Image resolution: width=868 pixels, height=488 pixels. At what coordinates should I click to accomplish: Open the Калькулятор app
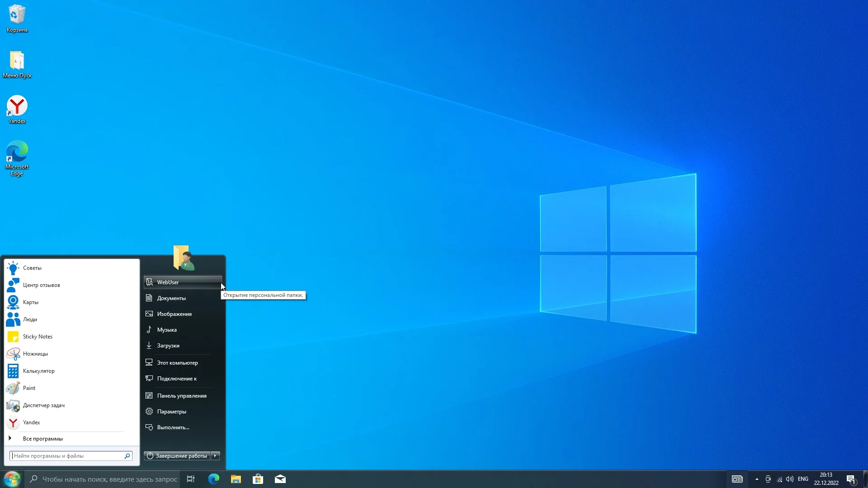tap(38, 371)
